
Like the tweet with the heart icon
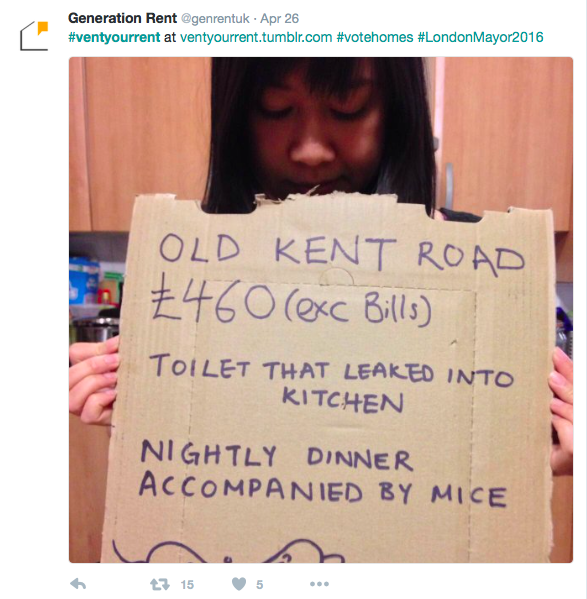239,584
